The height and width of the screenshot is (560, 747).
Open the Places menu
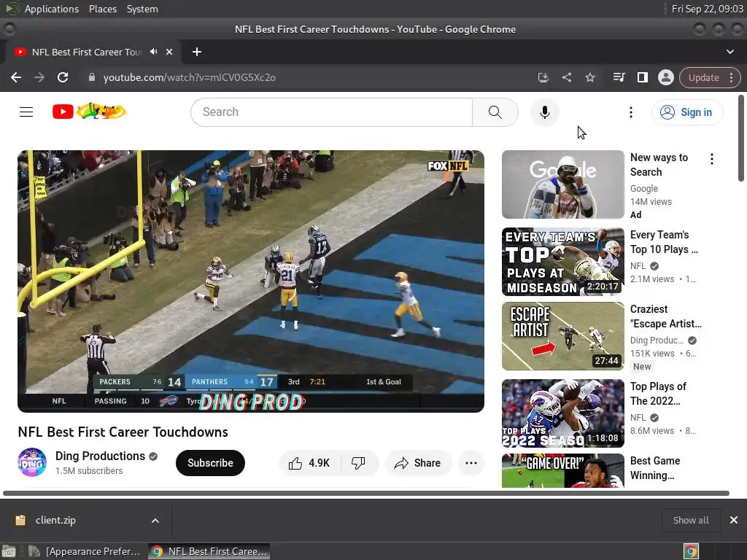click(102, 9)
